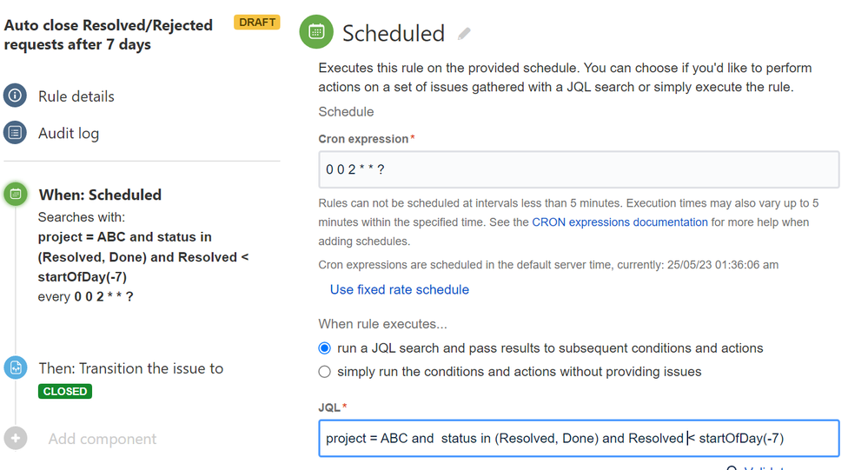Click the blue Transition issue action icon

[x=16, y=367]
